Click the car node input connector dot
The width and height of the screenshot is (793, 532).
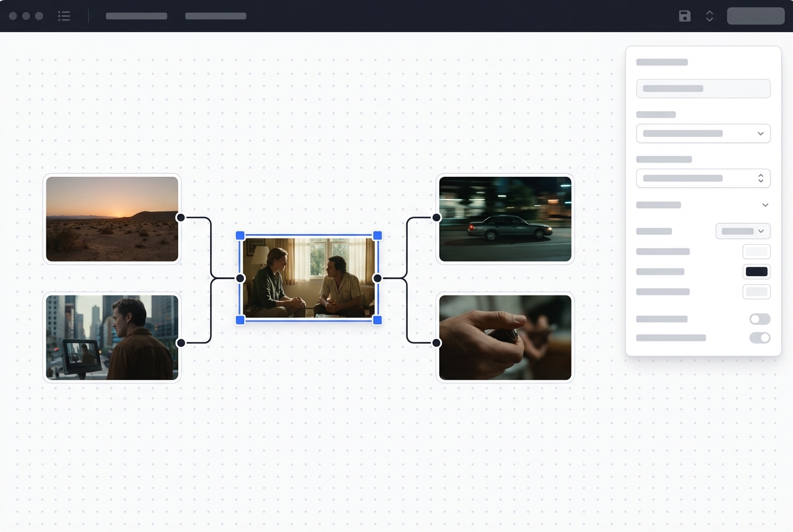pyautogui.click(x=437, y=218)
